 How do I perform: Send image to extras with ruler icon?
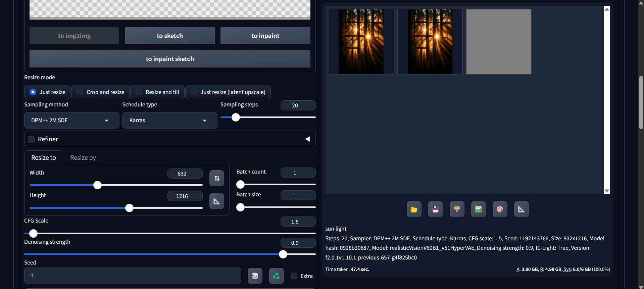(521, 209)
